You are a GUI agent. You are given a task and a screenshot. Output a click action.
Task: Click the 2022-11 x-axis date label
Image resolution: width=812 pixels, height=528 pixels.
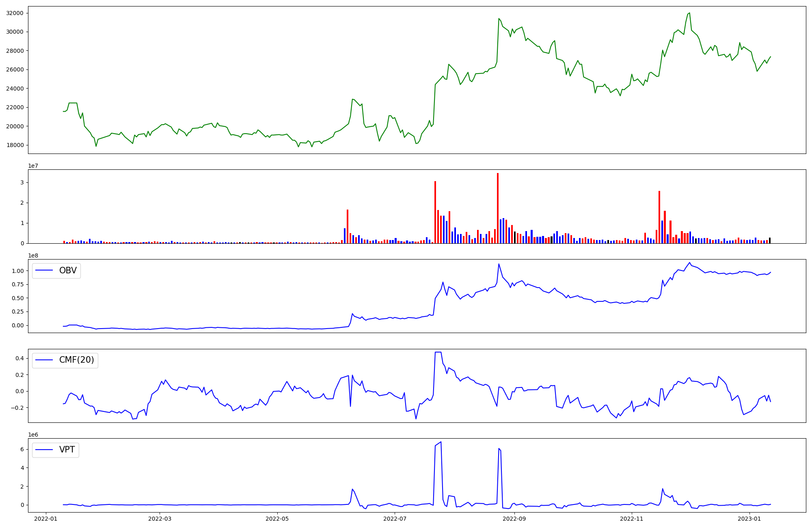(x=632, y=519)
